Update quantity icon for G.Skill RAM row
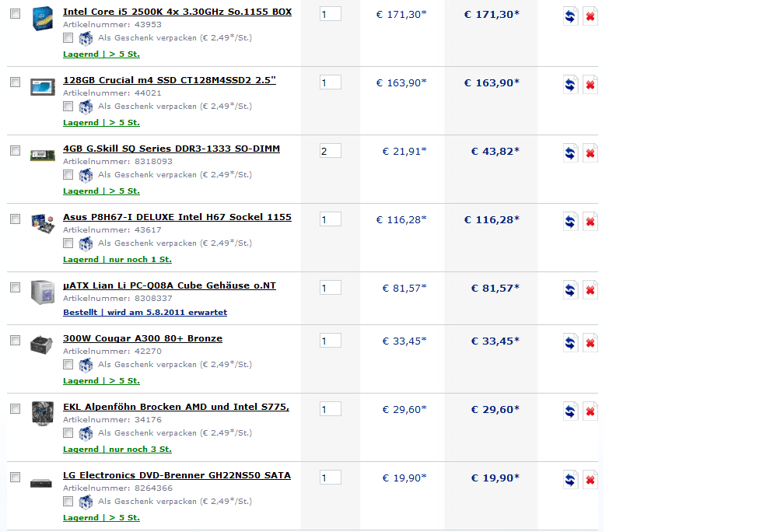The width and height of the screenshot is (784, 532). click(570, 153)
